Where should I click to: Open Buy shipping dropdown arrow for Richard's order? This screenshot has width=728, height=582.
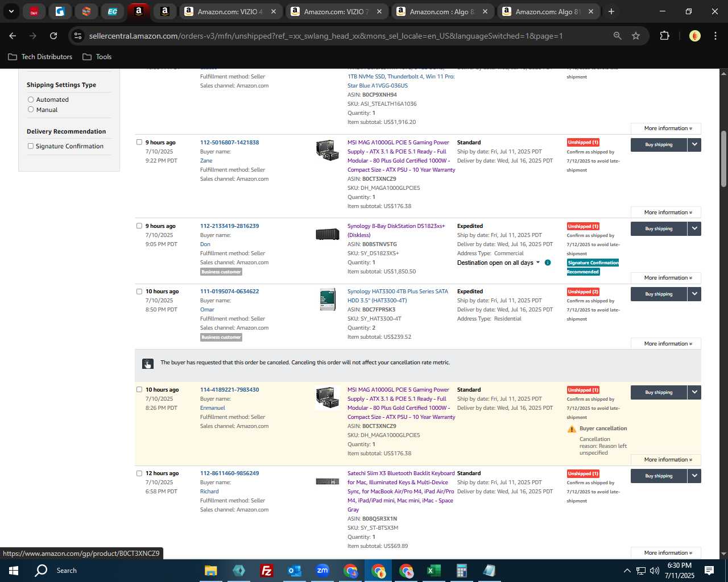pyautogui.click(x=694, y=476)
